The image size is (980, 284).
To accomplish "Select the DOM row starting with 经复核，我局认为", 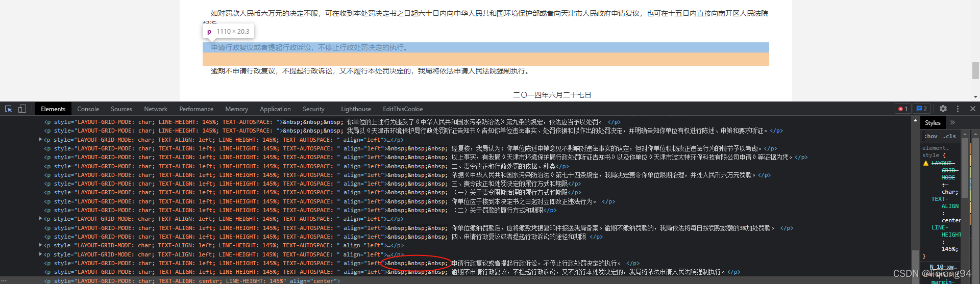I will coord(455,148).
